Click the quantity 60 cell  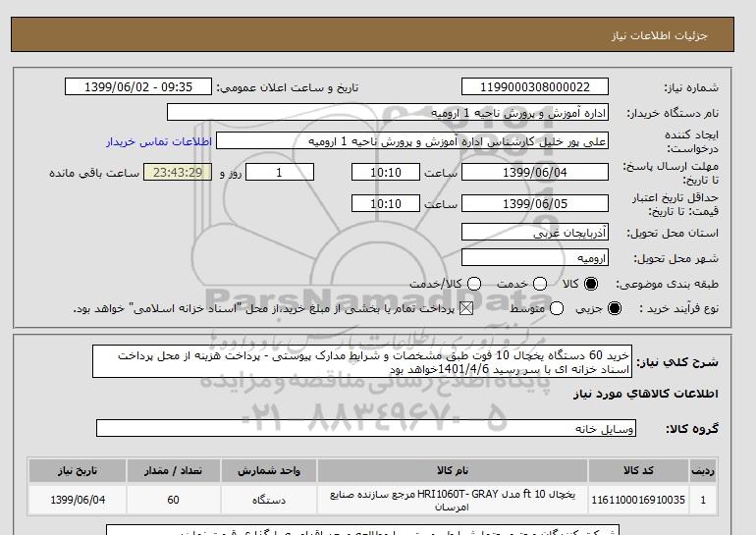(173, 500)
